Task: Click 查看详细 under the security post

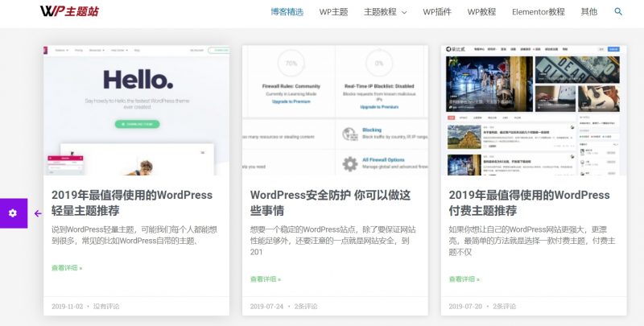Action: 265,279
